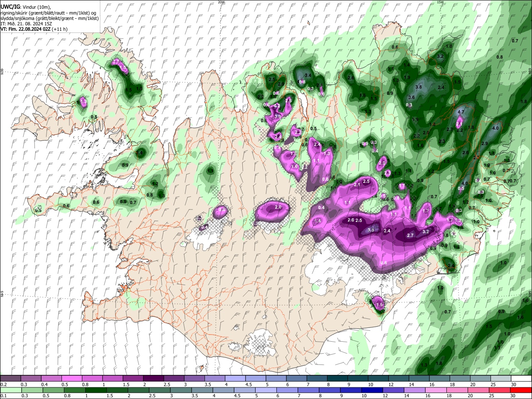The height and width of the screenshot is (399, 532).
Task: Click the 'slydda/snjókoma' legend description line
Action: pos(49,18)
